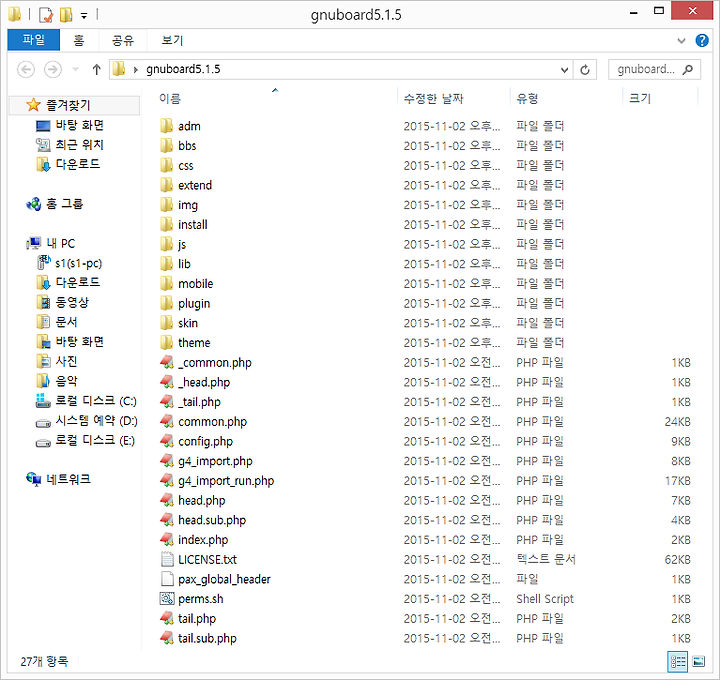
Task: Open 즐겨찾기 favorites star in sidebar
Action: tap(33, 105)
